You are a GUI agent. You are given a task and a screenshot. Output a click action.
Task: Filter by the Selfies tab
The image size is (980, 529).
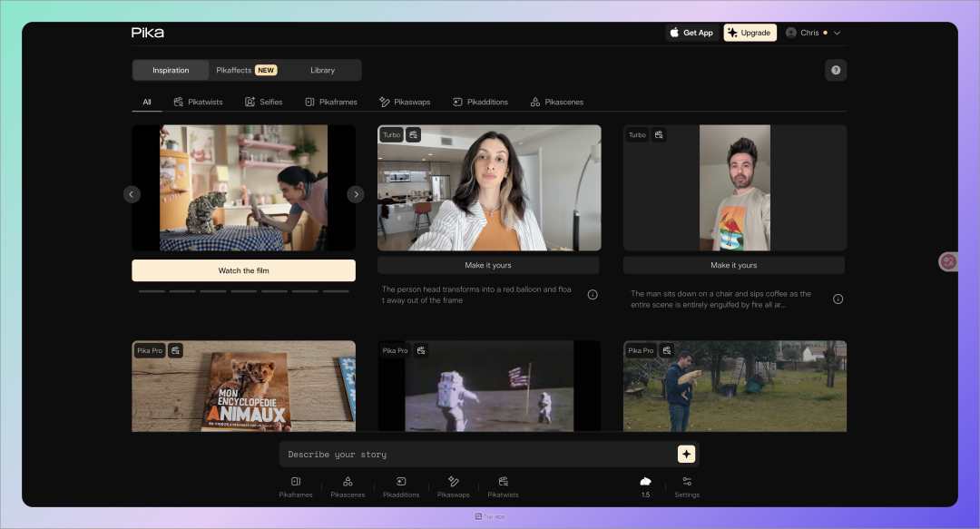pyautogui.click(x=263, y=102)
